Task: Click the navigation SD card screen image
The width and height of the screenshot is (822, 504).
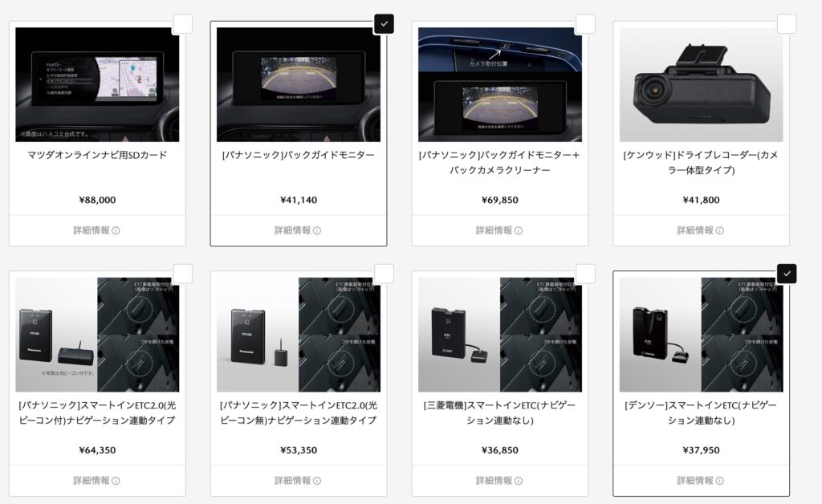Action: 97,84
